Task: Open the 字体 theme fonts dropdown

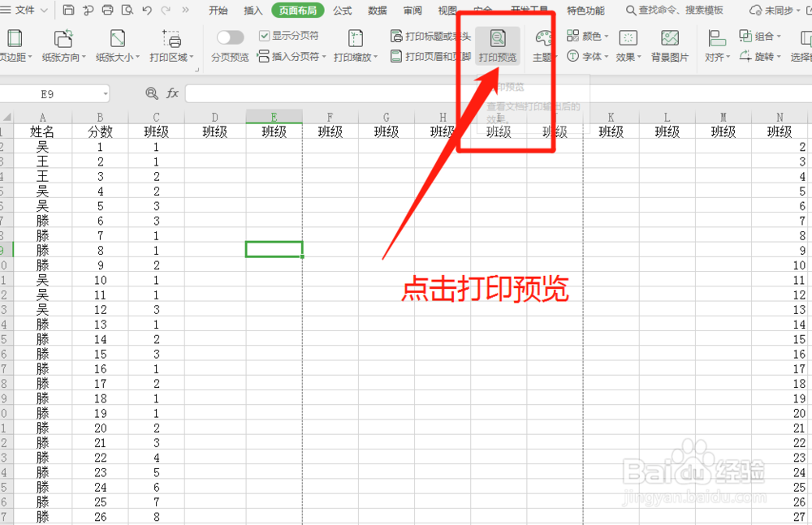Action: (x=587, y=56)
